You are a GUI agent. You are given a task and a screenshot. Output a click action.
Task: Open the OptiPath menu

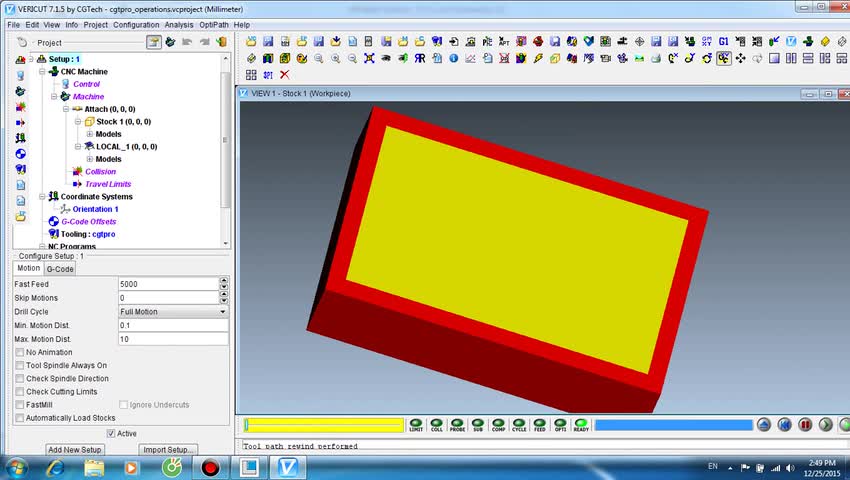[x=214, y=24]
